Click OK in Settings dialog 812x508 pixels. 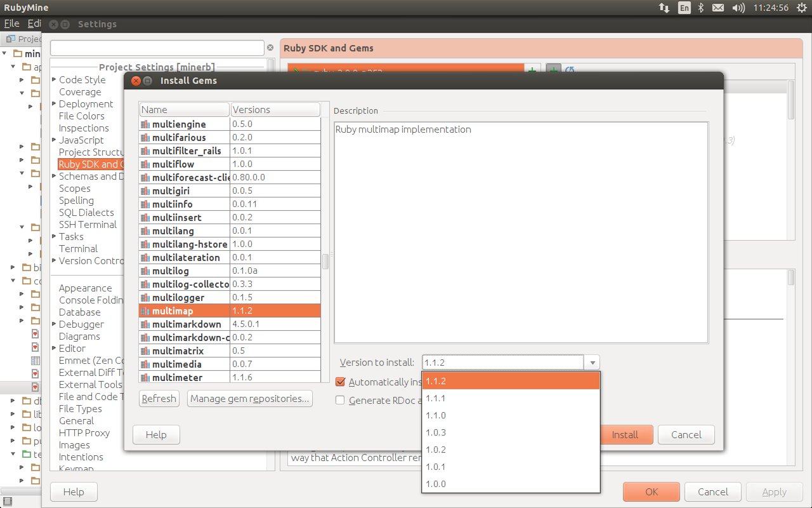pos(652,491)
